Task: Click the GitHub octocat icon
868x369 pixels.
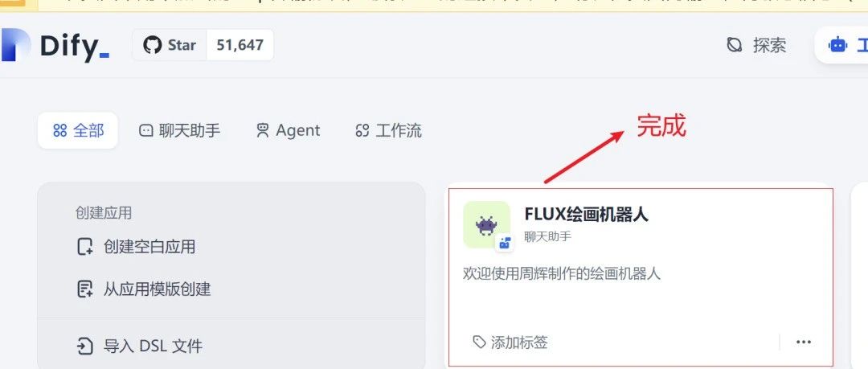Action: [x=152, y=45]
